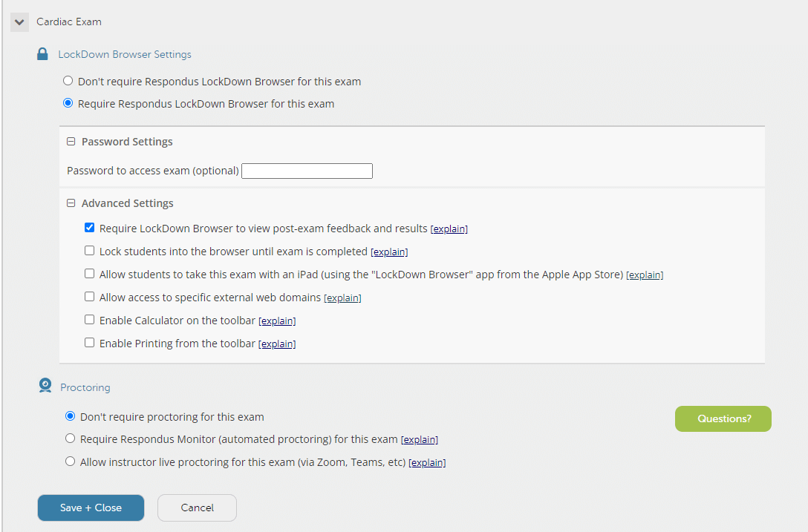Select Require Respondus Monitor automated proctoring
Viewport: 808px width, 532px height.
[x=70, y=439]
